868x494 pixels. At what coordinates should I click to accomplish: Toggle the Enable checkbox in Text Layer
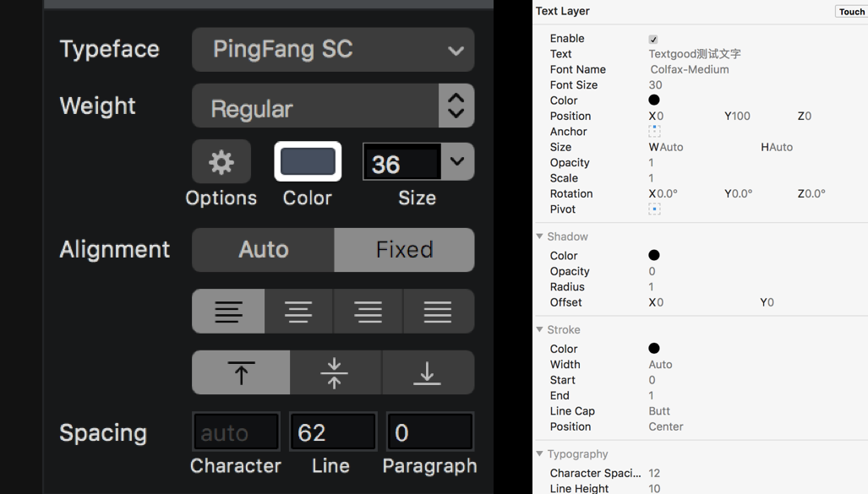pos(653,40)
